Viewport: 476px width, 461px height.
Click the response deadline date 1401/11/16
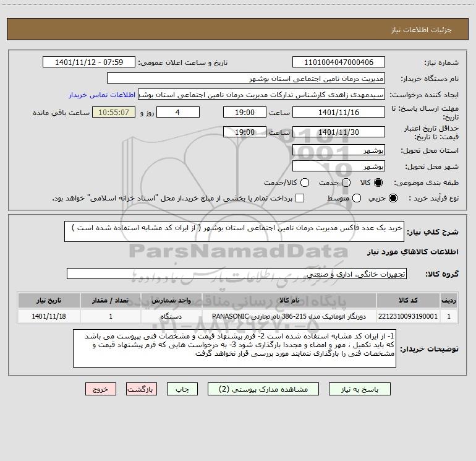pyautogui.click(x=339, y=112)
